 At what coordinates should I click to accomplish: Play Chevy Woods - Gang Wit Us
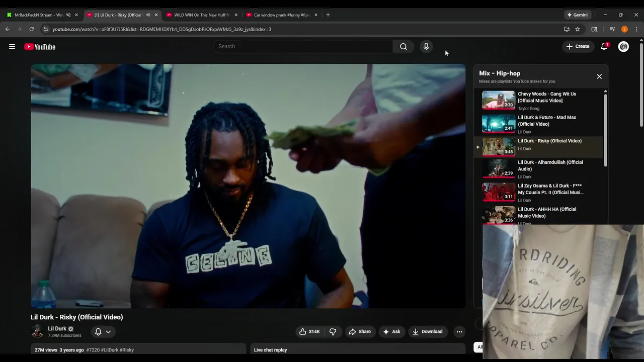[x=542, y=101]
